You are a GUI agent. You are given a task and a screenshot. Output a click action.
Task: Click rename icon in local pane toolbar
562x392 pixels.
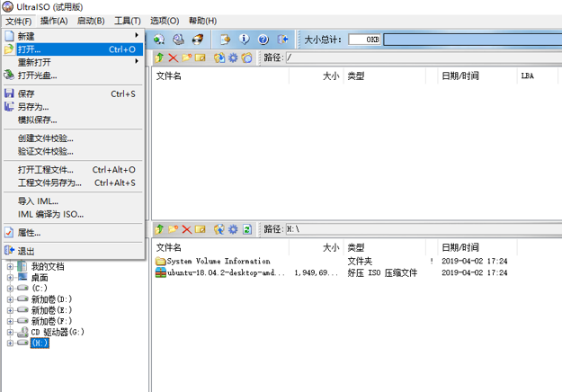[x=200, y=229]
